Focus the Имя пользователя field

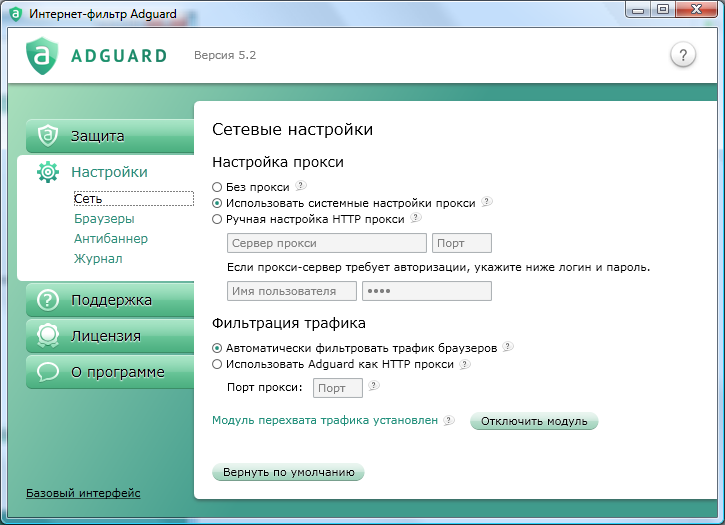click(292, 291)
